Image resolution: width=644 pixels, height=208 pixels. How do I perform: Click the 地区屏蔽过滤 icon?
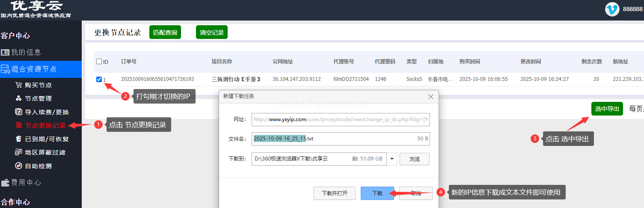coord(18,152)
